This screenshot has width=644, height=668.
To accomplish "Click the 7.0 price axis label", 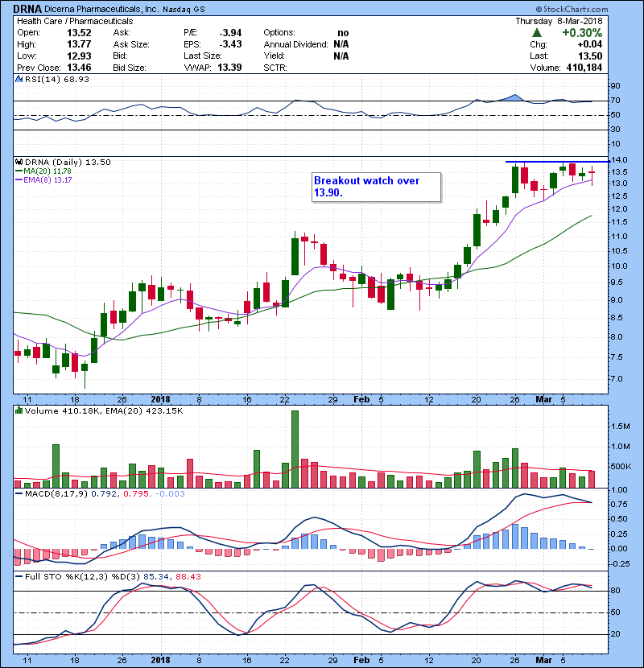I will click(617, 379).
